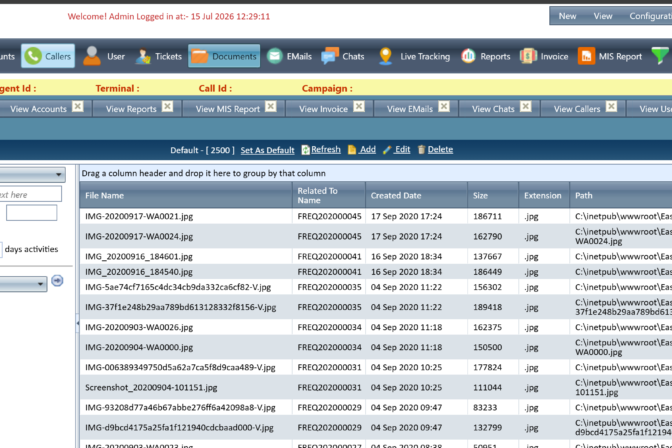Focus the search text field
The width and height of the screenshot is (672, 448).
click(30, 194)
